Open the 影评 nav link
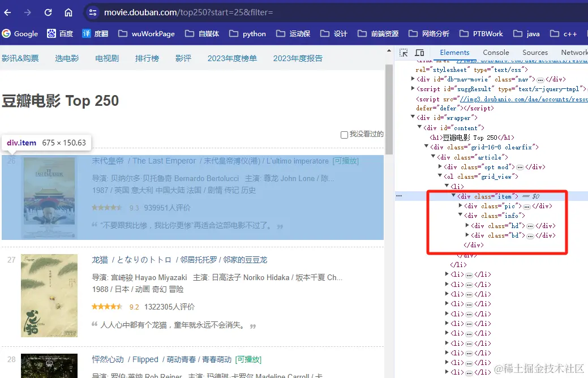588x378 pixels. coord(183,58)
